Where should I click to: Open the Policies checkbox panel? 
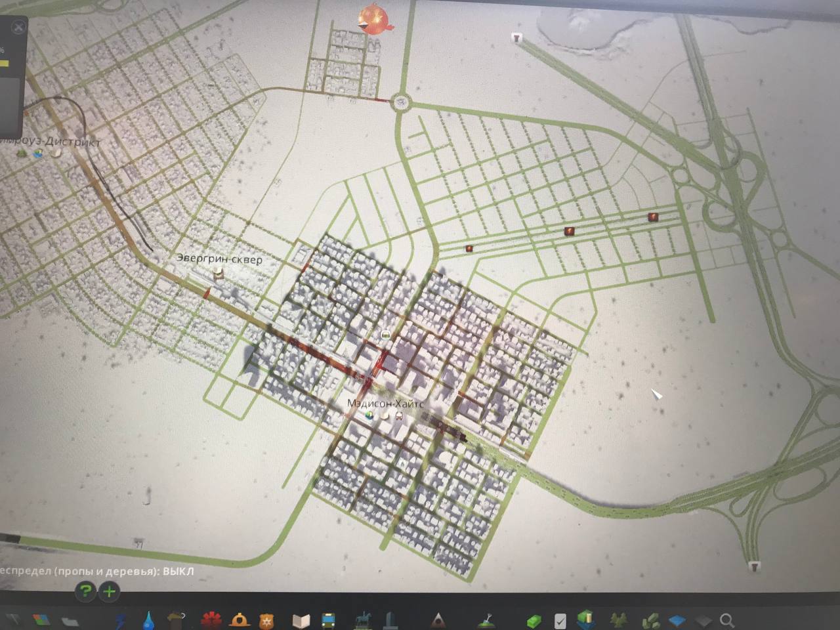point(560,621)
